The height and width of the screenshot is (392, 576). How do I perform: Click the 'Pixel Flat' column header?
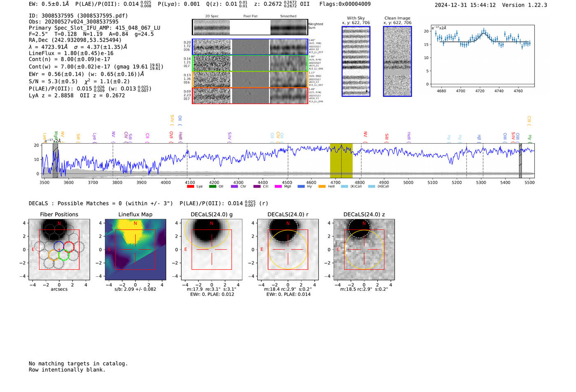[250, 16]
